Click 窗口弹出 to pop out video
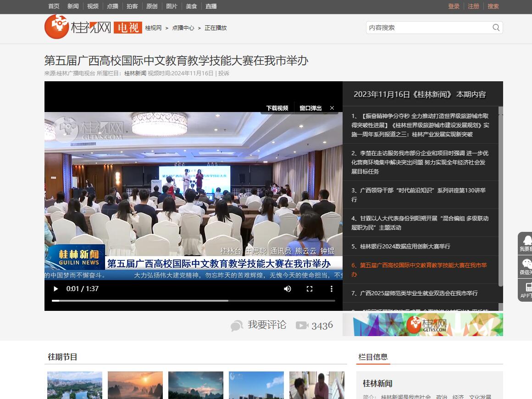 pyautogui.click(x=310, y=108)
